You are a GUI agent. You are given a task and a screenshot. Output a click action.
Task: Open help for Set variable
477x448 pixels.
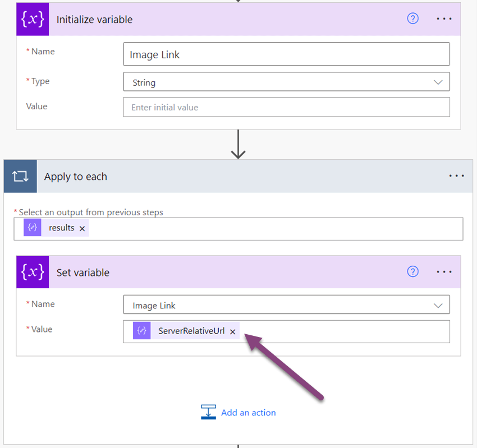[412, 271]
